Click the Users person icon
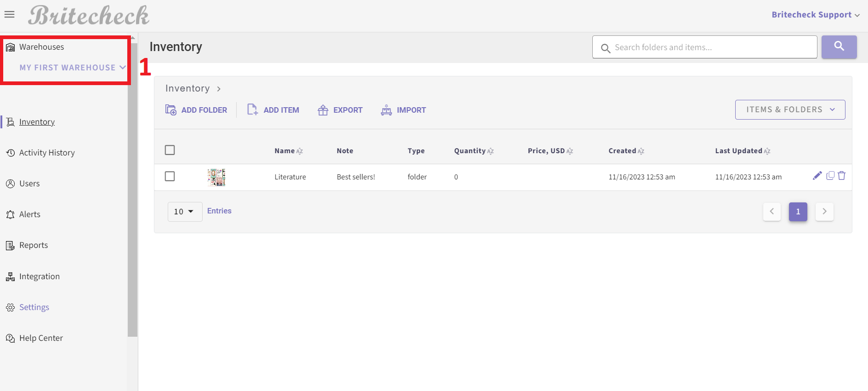 (x=10, y=184)
